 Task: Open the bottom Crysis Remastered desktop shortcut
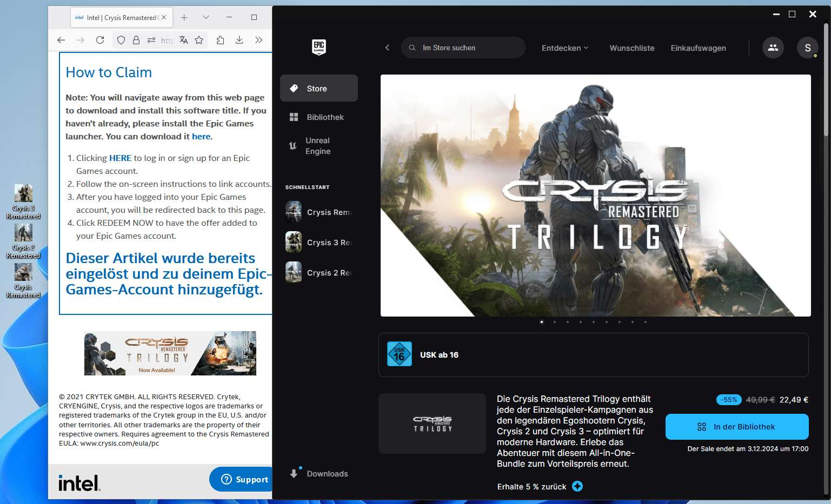[23, 280]
